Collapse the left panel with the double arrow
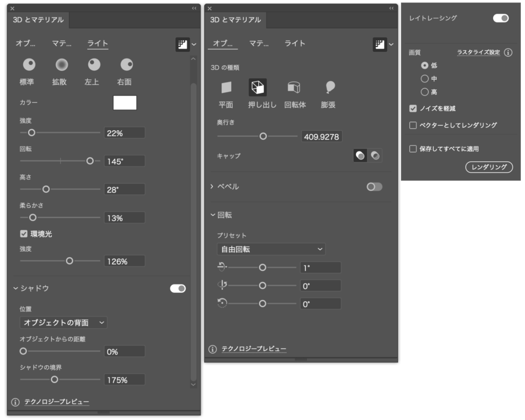Image resolution: width=525 pixels, height=420 pixels. point(194,8)
